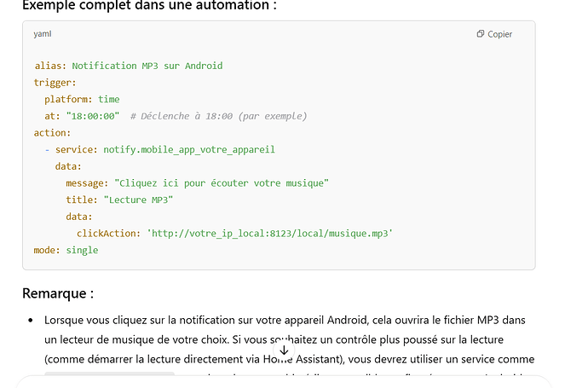Click notify.mobile_app_votre_appareil service value

click(x=189, y=150)
